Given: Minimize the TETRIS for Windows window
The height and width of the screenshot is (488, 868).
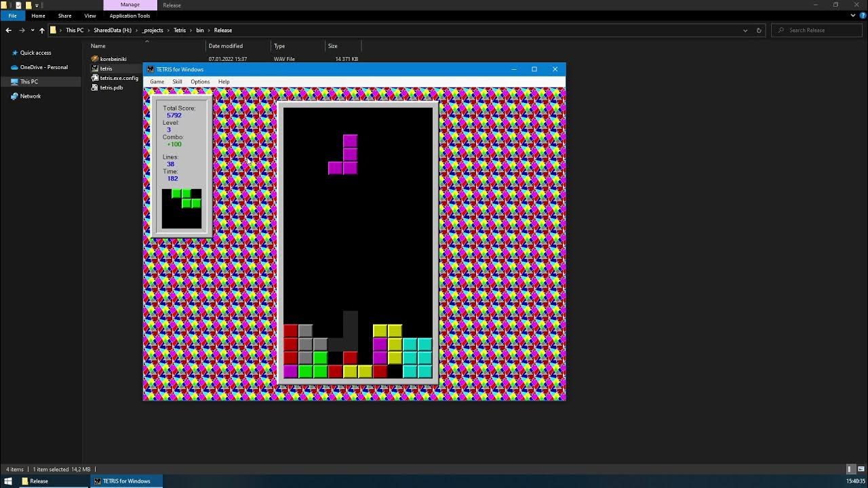Looking at the screenshot, I should click(x=514, y=69).
